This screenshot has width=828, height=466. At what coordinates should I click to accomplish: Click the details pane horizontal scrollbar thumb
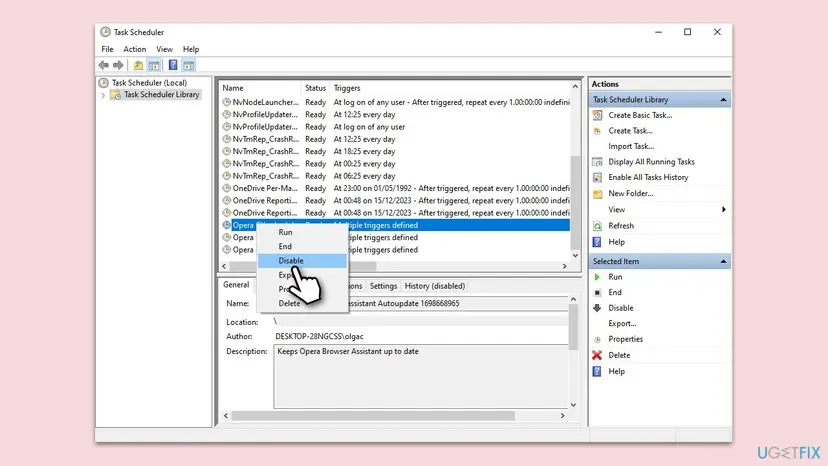tap(373, 416)
